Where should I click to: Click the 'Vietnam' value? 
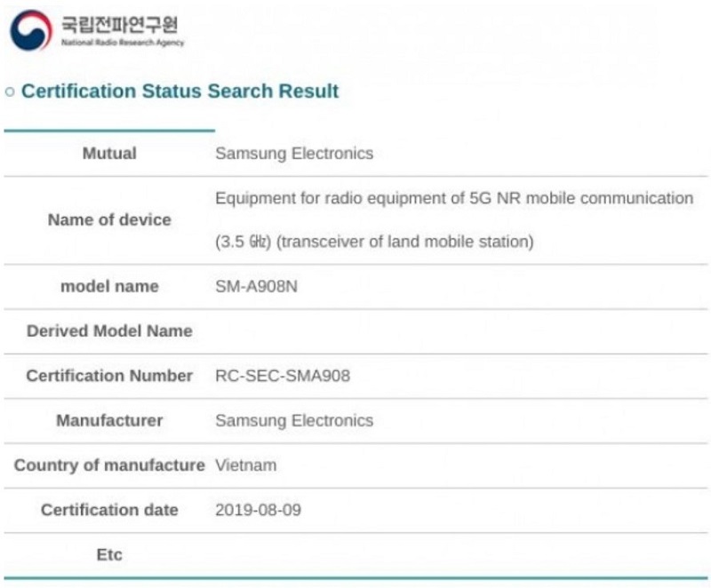pos(246,465)
